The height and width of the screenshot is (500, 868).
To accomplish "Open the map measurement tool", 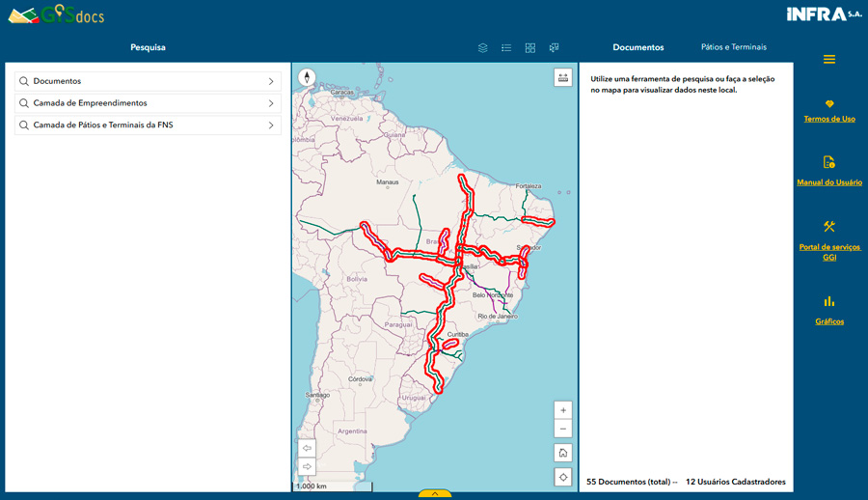I will 563,77.
